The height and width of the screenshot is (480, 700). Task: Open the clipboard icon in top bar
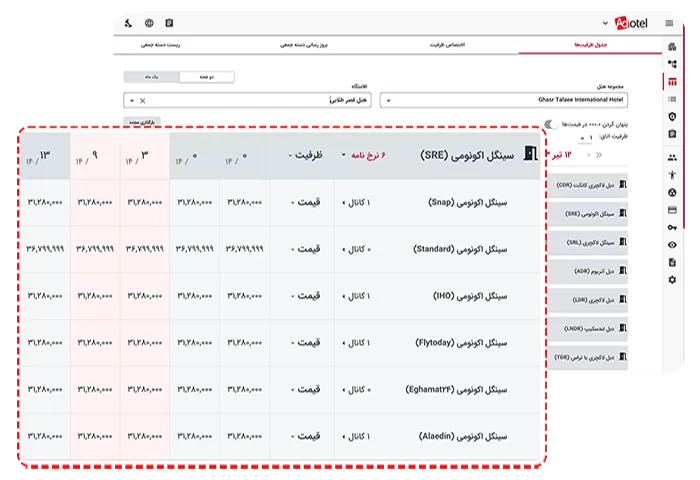pyautogui.click(x=169, y=22)
